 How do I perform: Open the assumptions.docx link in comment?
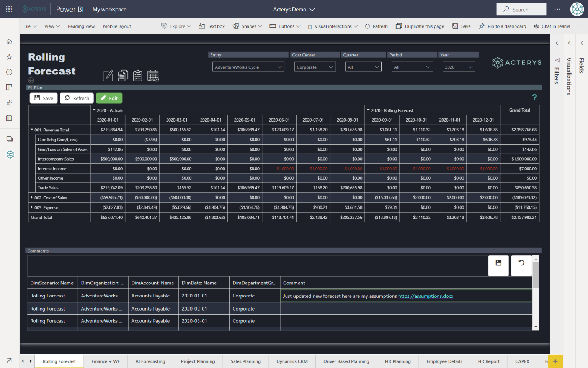point(425,296)
